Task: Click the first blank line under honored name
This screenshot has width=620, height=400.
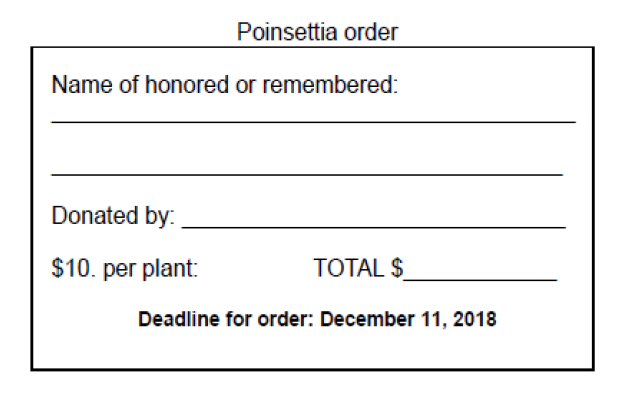Action: pos(313,122)
